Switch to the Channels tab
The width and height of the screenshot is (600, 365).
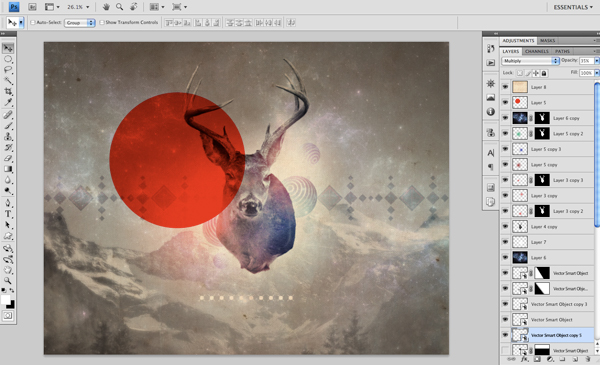coord(536,51)
